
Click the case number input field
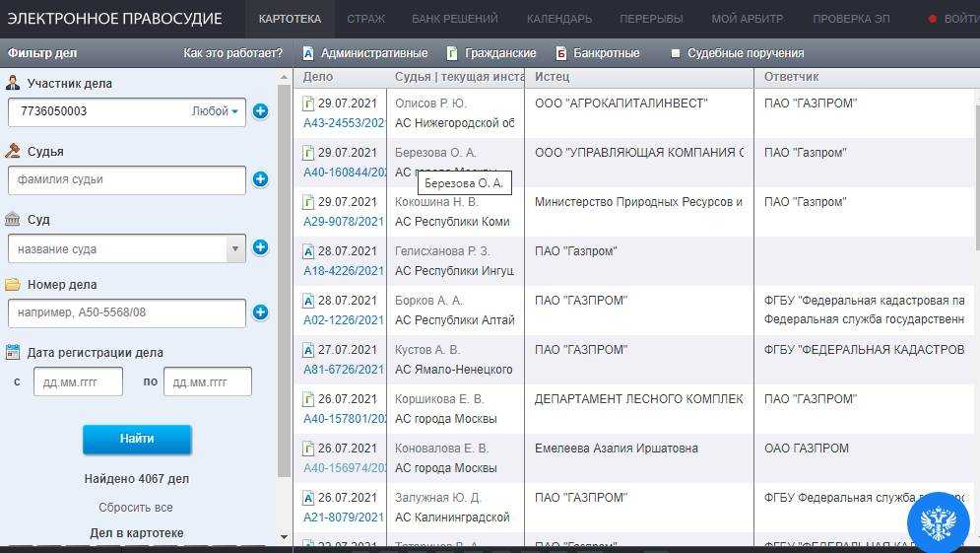[127, 312]
